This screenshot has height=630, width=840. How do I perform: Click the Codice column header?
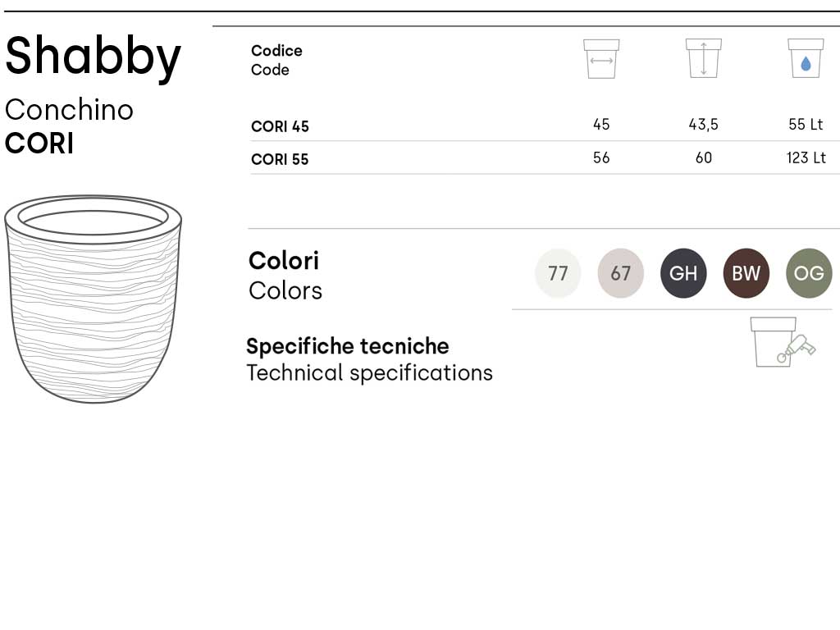point(276,51)
